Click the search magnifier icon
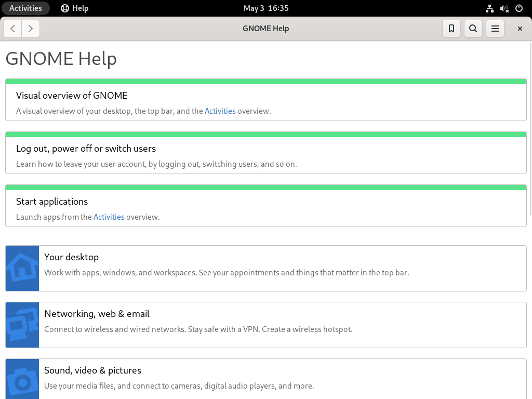The height and width of the screenshot is (399, 532). pos(473,29)
